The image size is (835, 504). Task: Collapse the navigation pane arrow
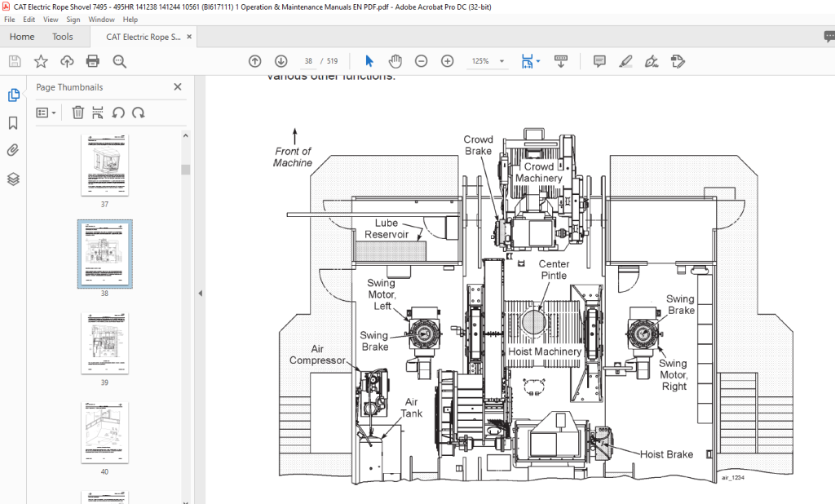tap(201, 293)
